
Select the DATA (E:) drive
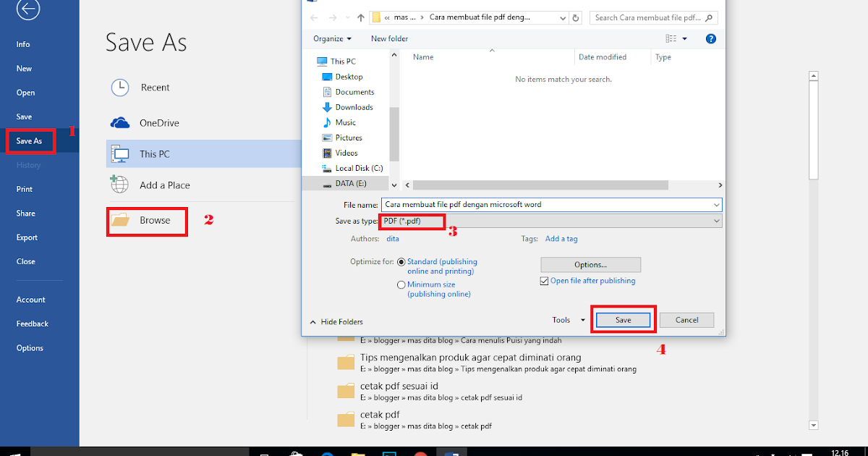[x=344, y=184]
